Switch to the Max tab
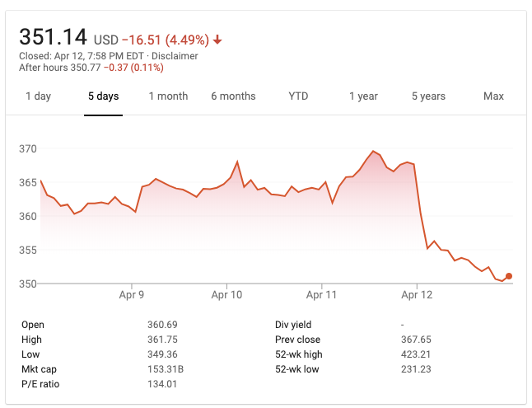 (x=493, y=96)
